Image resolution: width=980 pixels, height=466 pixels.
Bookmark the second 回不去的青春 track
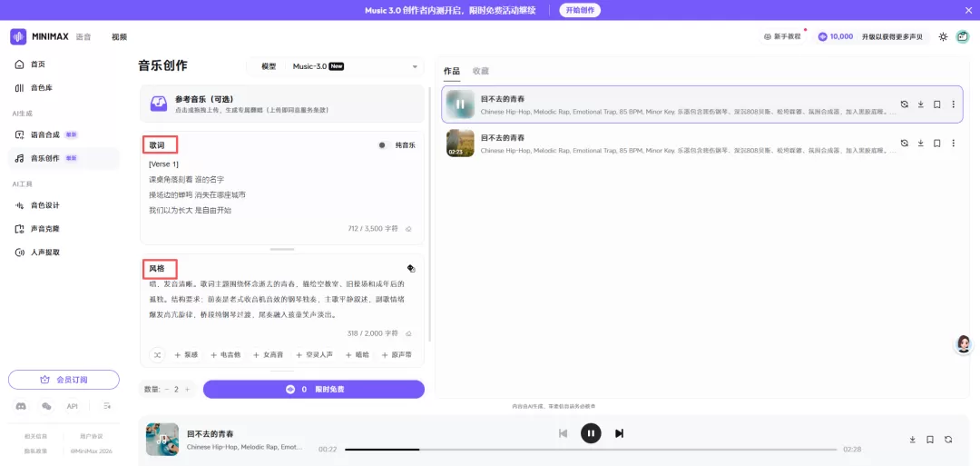[x=936, y=143]
